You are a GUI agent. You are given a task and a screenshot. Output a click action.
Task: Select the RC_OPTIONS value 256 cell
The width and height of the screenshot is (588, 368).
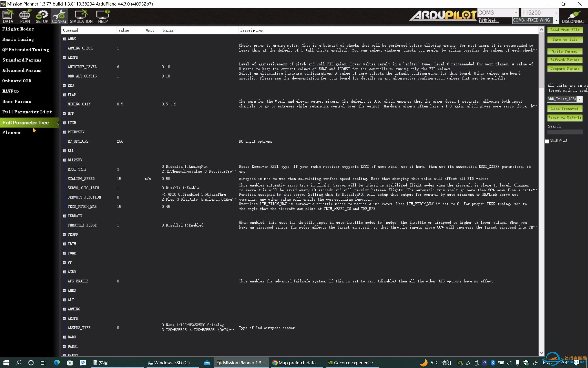[130, 141]
